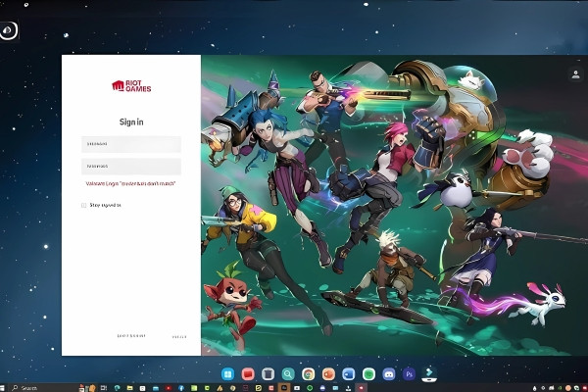Open the trash bin icon in the dock
Image resolution: width=588 pixels, height=392 pixels.
pos(268,373)
